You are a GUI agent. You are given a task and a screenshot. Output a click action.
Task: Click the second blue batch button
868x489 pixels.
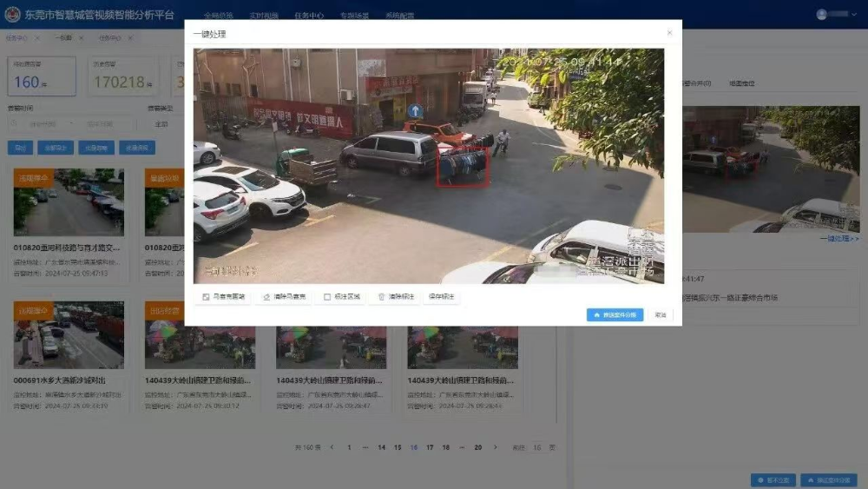(x=56, y=148)
